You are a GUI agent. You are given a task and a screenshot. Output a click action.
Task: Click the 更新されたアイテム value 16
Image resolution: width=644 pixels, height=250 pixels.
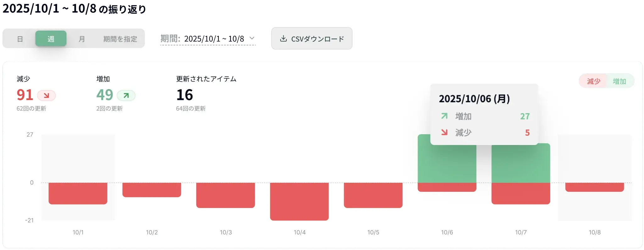coord(185,94)
